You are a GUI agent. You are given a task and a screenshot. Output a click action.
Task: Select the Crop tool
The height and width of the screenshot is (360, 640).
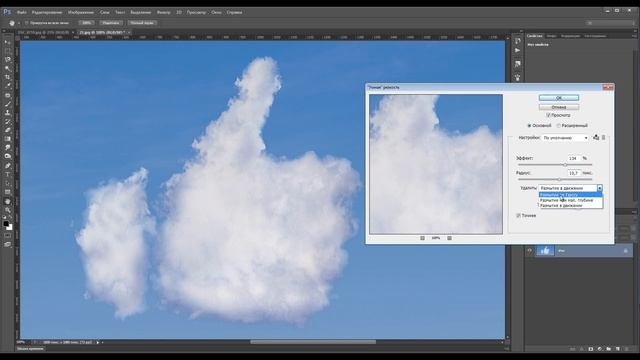click(x=7, y=77)
